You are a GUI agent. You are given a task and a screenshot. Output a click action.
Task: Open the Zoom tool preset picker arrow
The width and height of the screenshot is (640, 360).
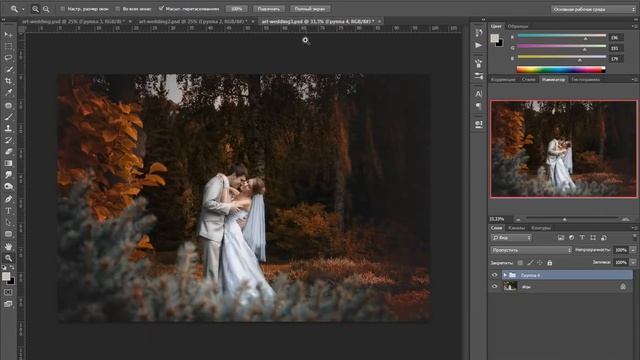23,9
